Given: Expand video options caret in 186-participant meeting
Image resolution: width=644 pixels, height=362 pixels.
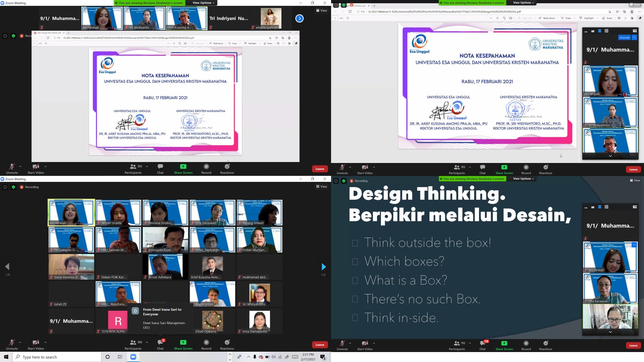Looking at the screenshot, I should click(46, 342).
